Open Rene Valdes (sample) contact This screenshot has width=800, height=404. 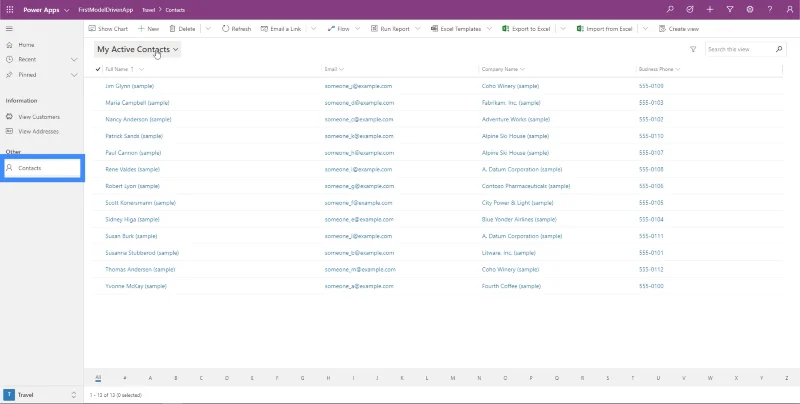point(133,169)
